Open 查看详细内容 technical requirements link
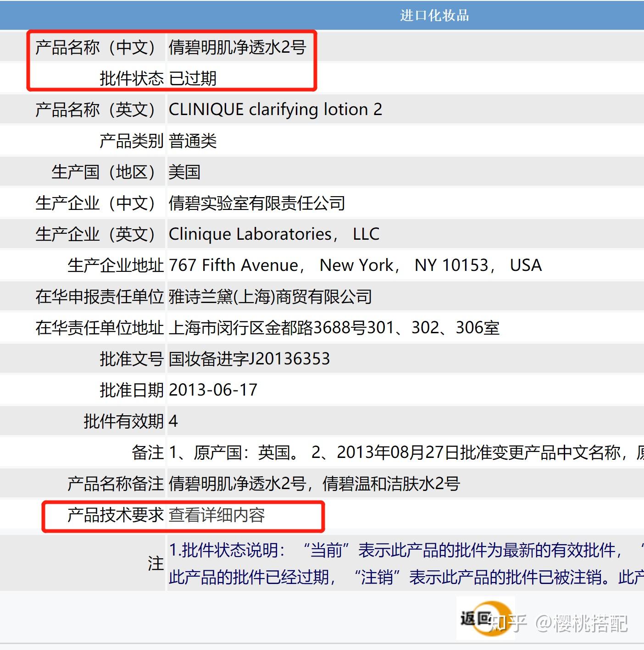 tap(217, 515)
